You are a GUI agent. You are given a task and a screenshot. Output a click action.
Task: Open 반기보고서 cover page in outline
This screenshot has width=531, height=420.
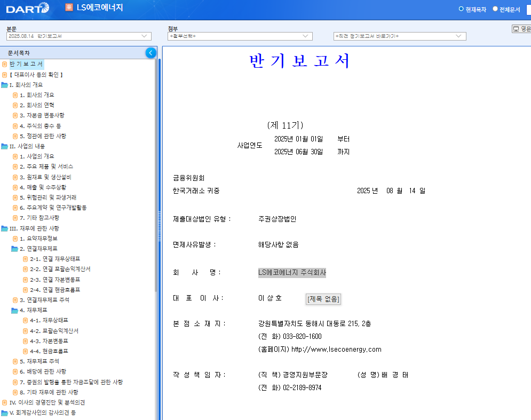pyautogui.click(x=26, y=64)
